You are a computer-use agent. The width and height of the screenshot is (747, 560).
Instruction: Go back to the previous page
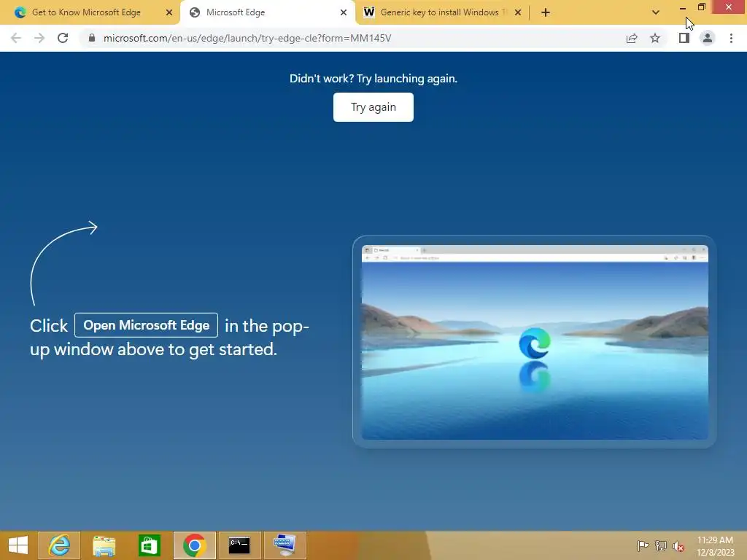pos(16,38)
